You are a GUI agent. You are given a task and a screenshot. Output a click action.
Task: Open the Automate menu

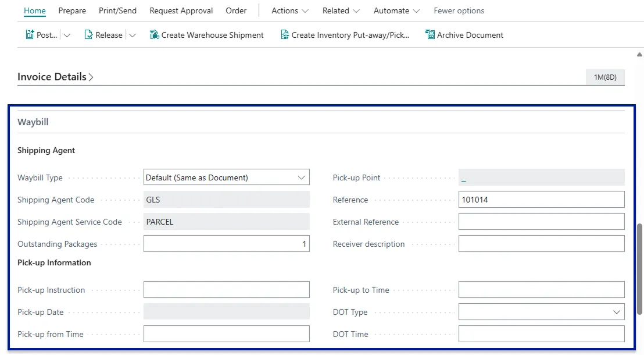click(x=397, y=10)
